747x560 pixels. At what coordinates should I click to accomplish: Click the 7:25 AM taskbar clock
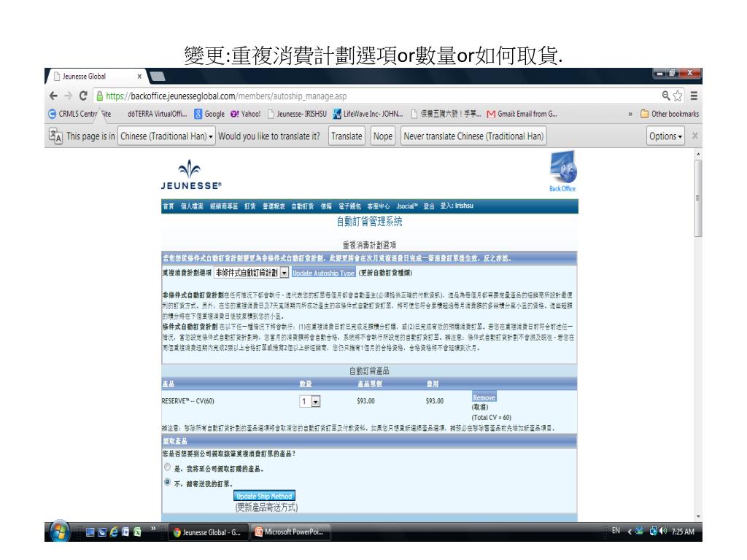(683, 532)
